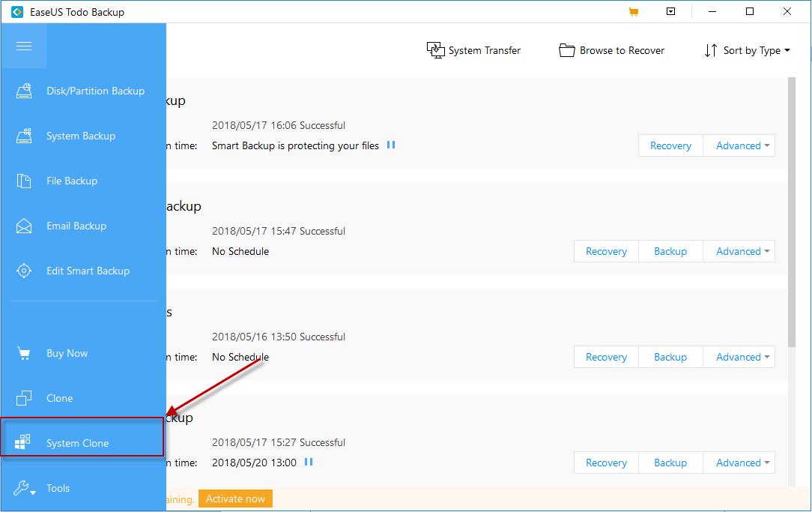The height and width of the screenshot is (512, 812).
Task: Open the title bar dropdown menu icon
Action: (670, 11)
